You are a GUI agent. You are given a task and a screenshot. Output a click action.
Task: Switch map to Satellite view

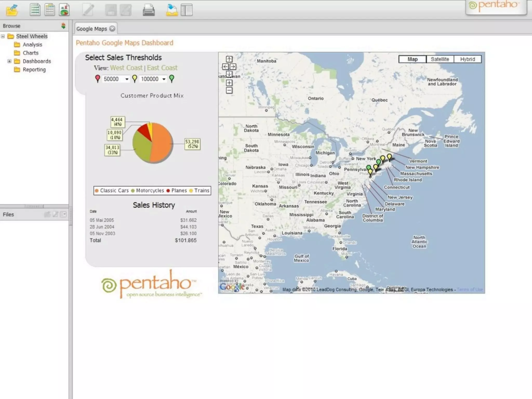(x=440, y=59)
